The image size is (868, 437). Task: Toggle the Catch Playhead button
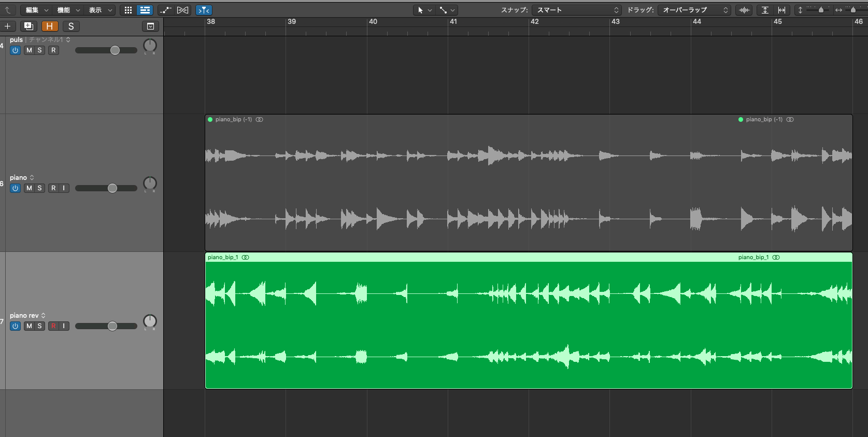(x=204, y=10)
